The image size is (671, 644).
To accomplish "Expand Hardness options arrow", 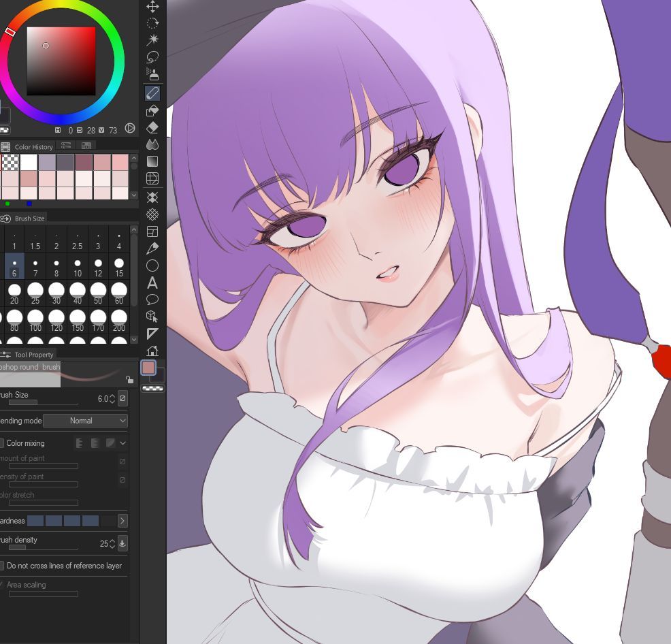I will pyautogui.click(x=122, y=521).
